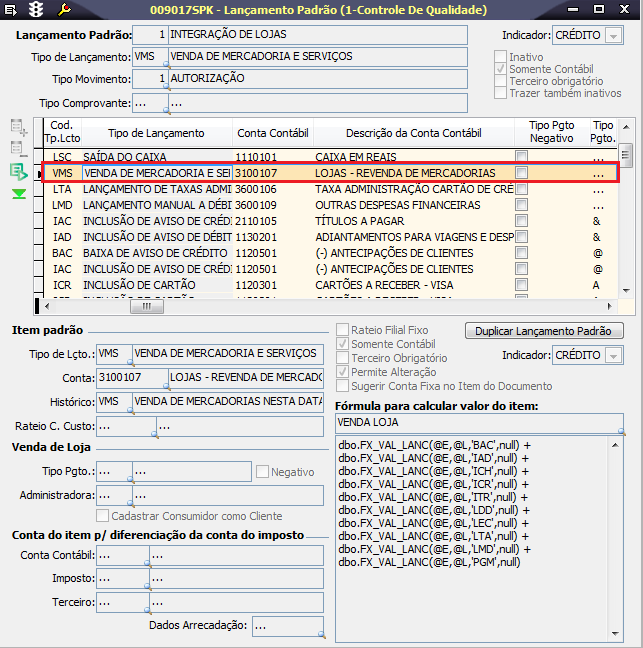Check Cadastrar Consumidor como Cliente
The height and width of the screenshot is (648, 643).
click(102, 516)
